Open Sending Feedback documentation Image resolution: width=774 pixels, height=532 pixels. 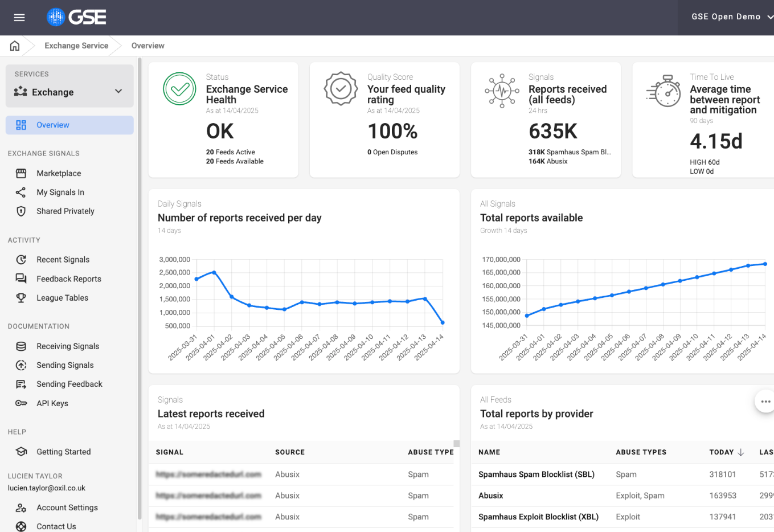click(69, 384)
